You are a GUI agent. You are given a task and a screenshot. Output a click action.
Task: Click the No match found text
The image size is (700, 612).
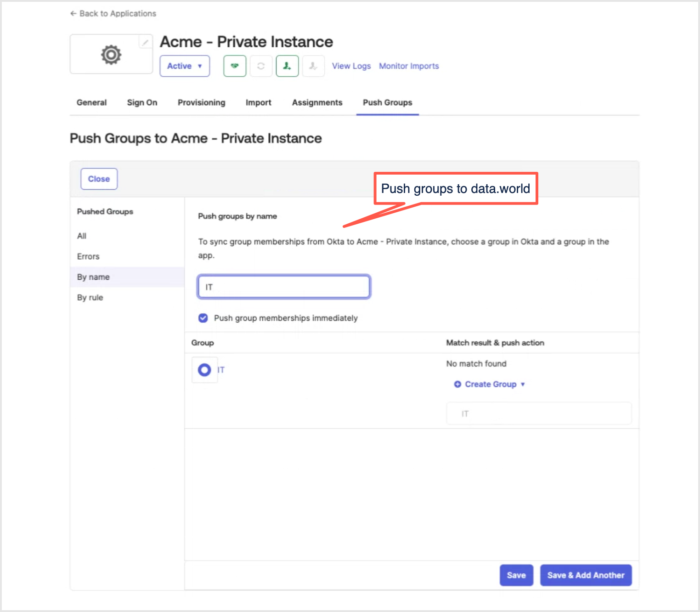point(476,364)
